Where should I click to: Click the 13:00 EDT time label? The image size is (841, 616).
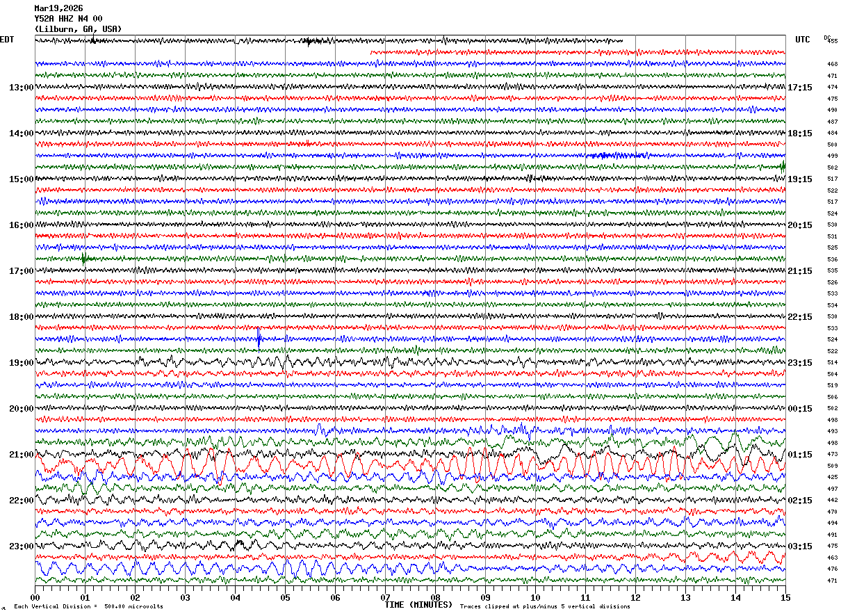tap(21, 88)
